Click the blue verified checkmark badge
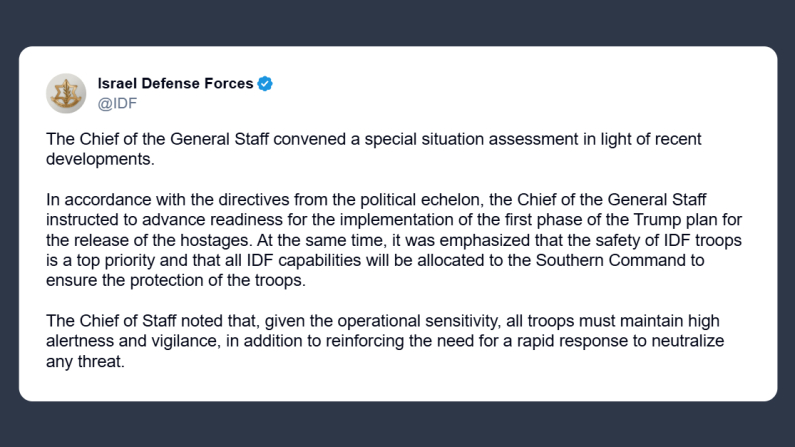The height and width of the screenshot is (447, 795). pyautogui.click(x=265, y=84)
